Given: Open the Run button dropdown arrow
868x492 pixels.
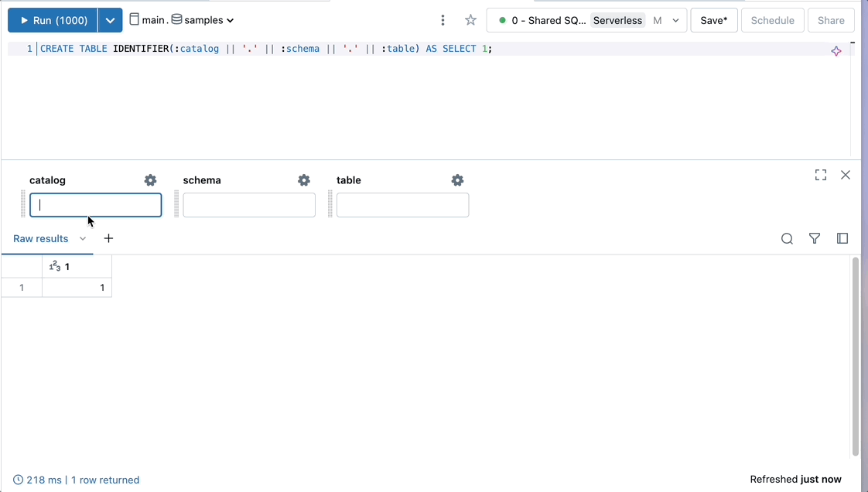Looking at the screenshot, I should click(x=111, y=19).
